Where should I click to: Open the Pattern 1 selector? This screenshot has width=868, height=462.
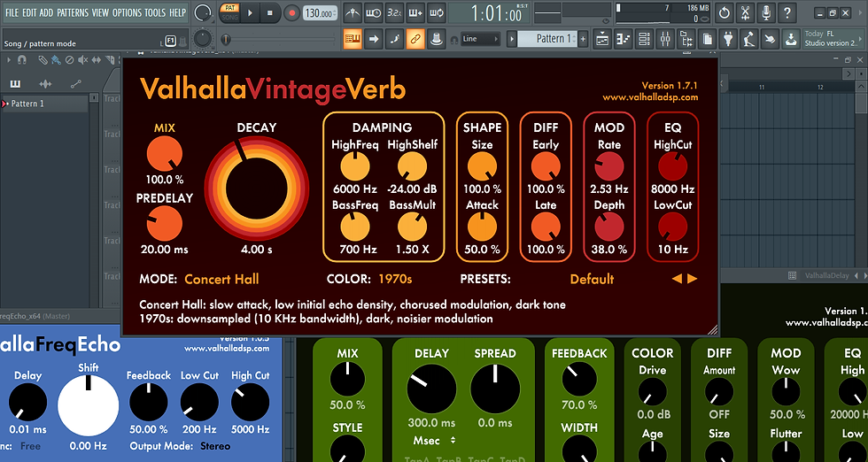coord(549,39)
